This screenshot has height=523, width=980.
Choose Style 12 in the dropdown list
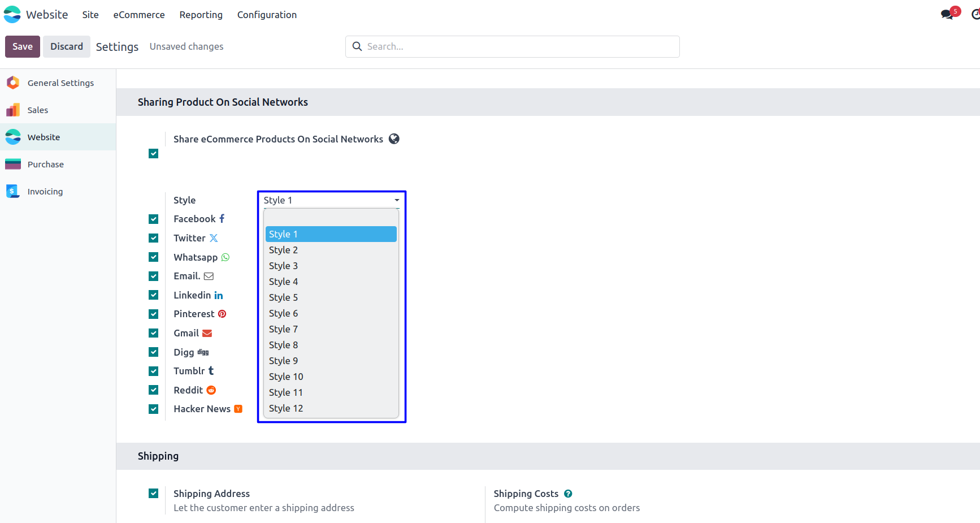pyautogui.click(x=286, y=408)
